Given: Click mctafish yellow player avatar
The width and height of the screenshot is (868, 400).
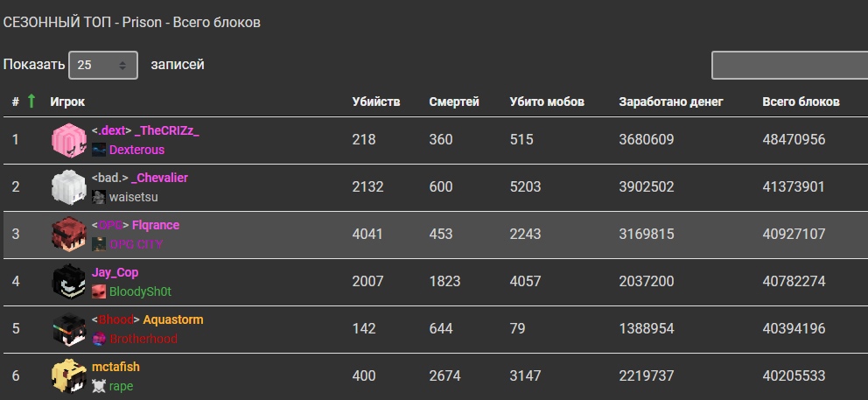Looking at the screenshot, I should point(69,376).
